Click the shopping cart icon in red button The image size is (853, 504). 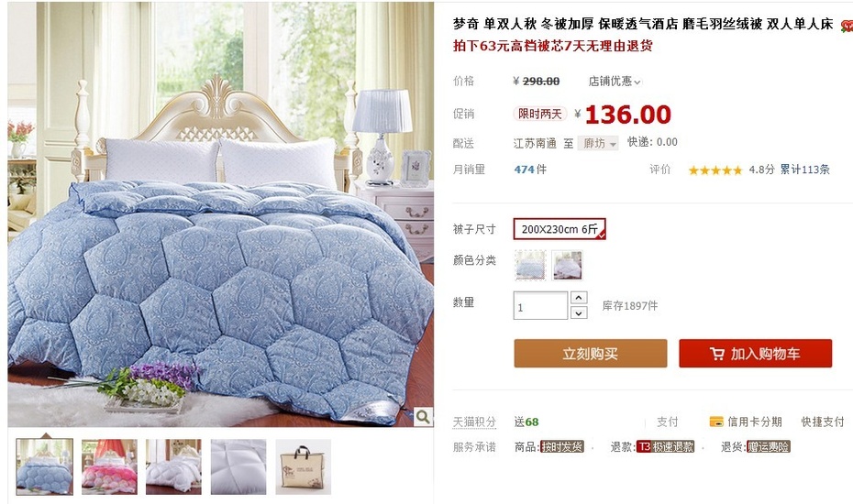717,354
